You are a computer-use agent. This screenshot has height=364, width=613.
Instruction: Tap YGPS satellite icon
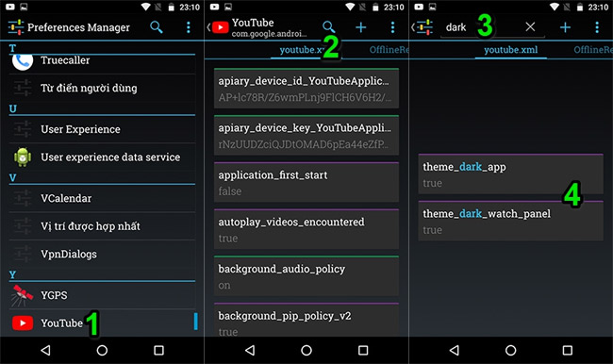point(23,295)
